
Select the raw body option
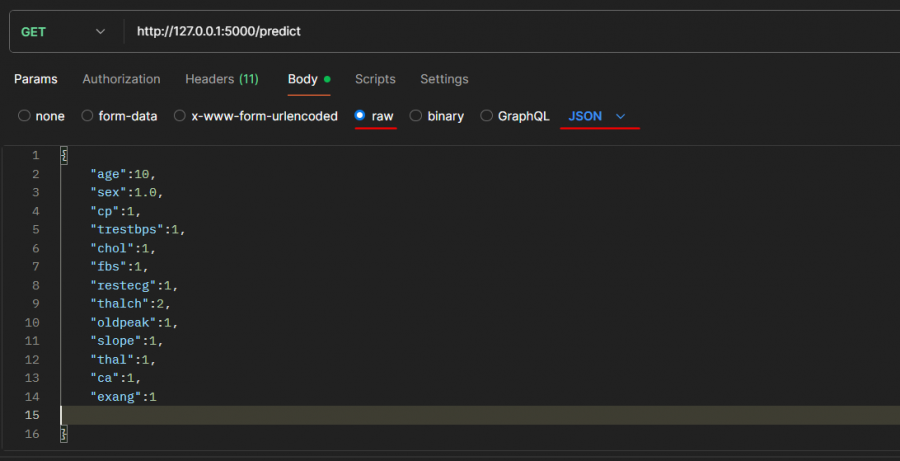[x=361, y=116]
